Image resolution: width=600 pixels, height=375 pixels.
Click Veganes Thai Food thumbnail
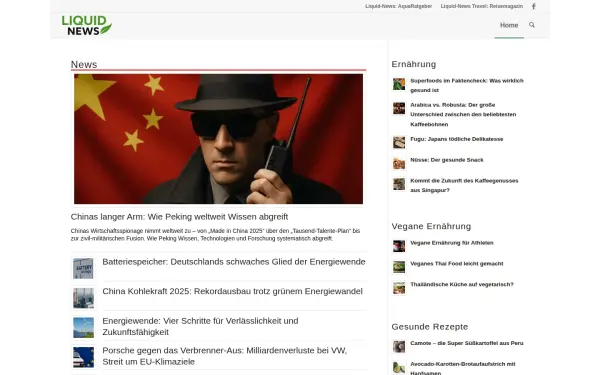click(399, 267)
